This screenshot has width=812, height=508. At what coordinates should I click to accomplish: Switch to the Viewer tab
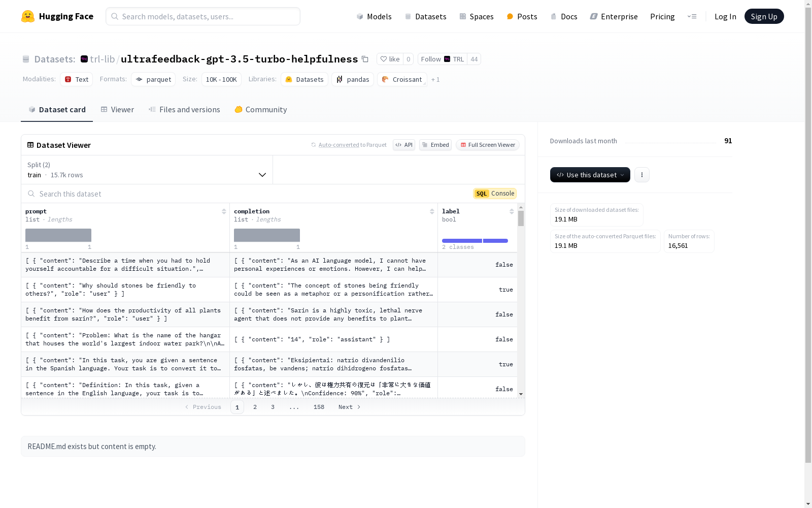point(117,110)
